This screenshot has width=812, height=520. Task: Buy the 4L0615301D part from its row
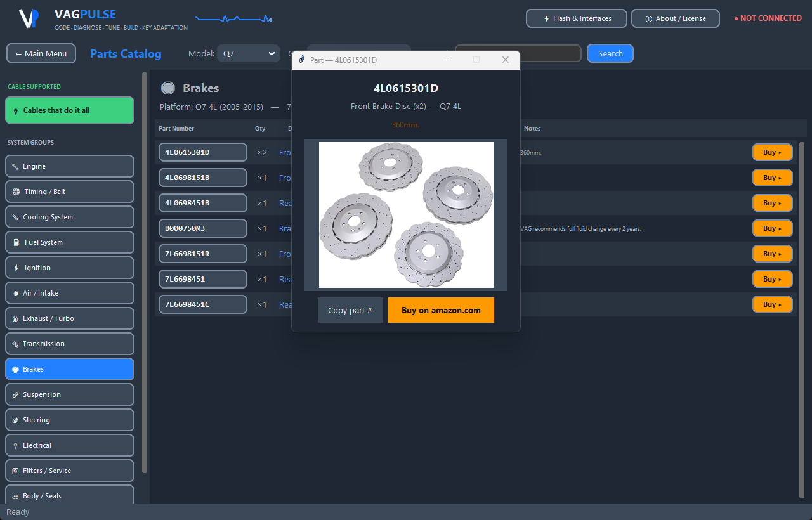(773, 152)
